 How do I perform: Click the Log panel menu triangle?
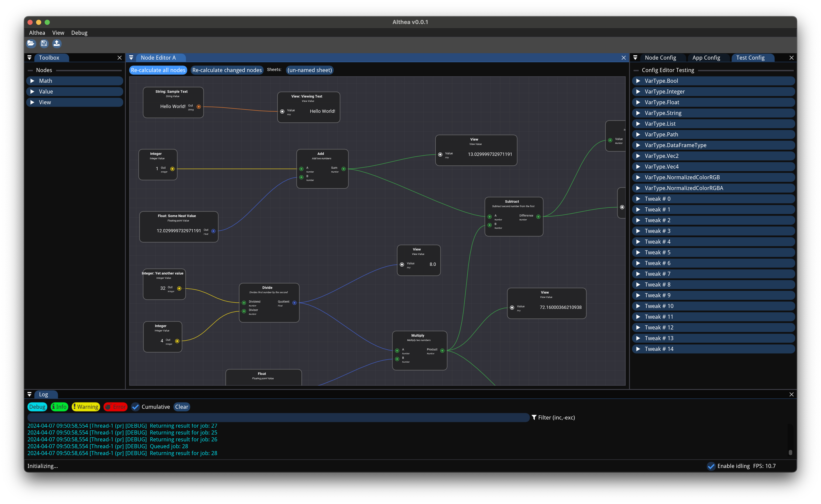click(x=29, y=394)
